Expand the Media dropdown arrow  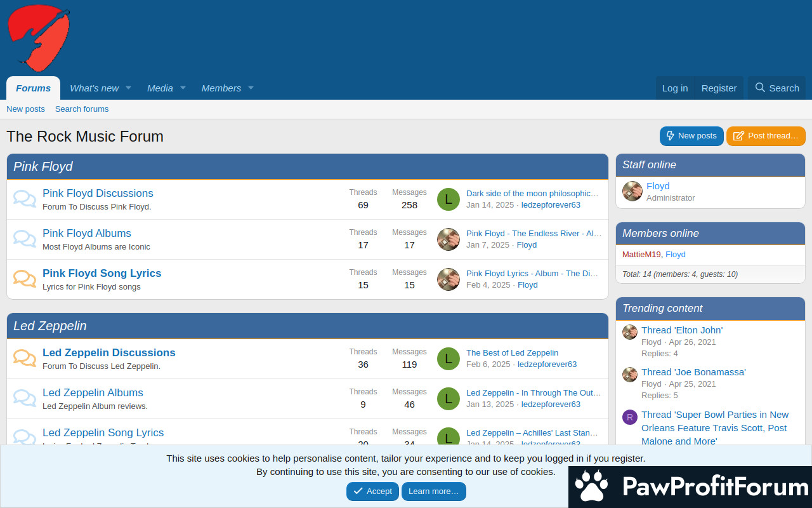183,88
